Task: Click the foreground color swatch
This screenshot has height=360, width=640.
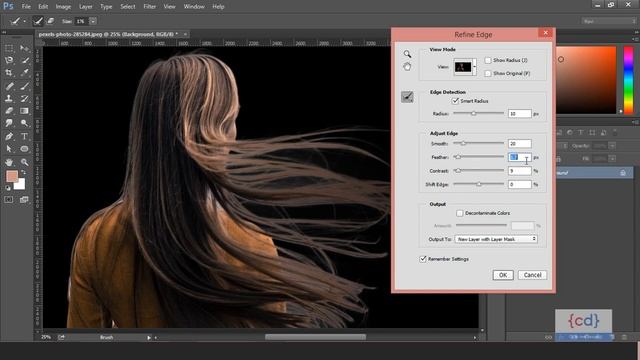Action: 11,176
